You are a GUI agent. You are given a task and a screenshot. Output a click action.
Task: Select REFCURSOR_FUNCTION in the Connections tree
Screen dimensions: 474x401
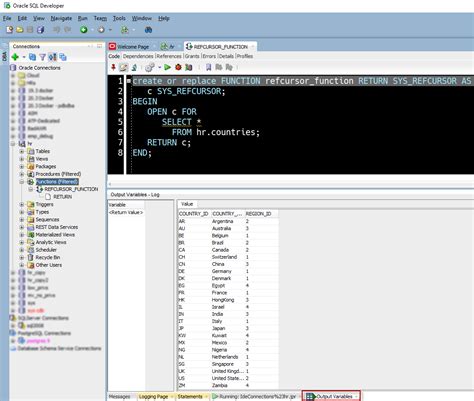(x=71, y=189)
